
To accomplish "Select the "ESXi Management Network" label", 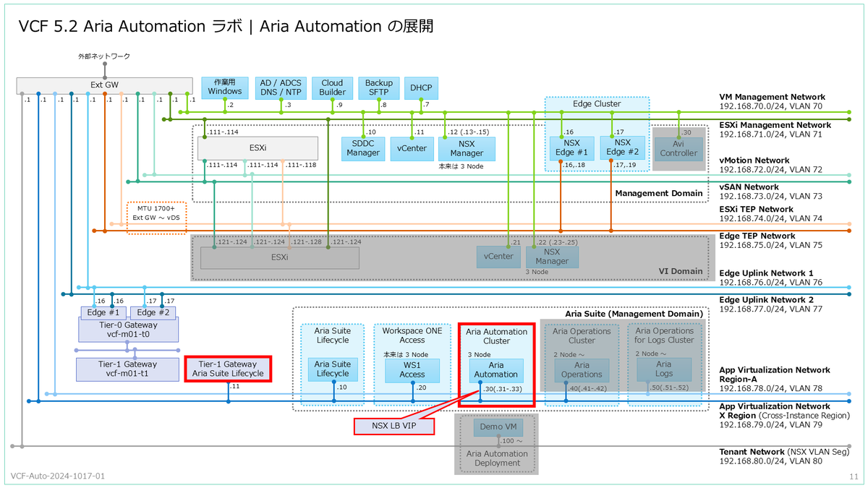I will pyautogui.click(x=775, y=125).
